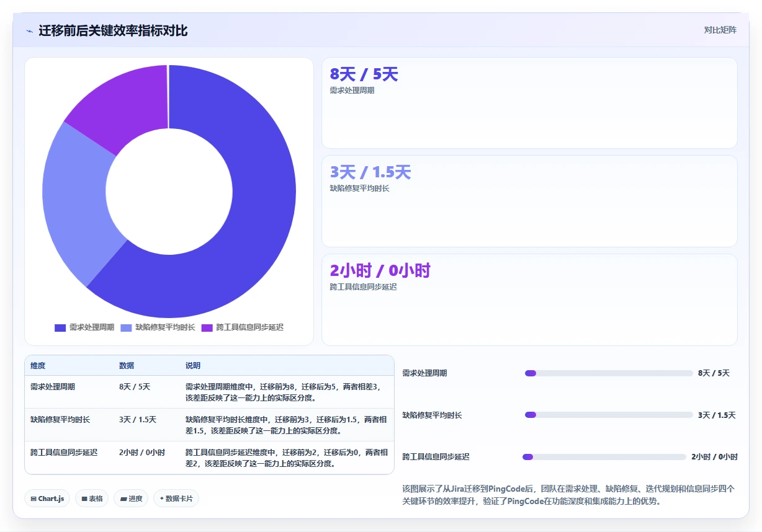Toggle the 缺陷修复平均时长 legend swatch
This screenshot has height=532, width=762.
pyautogui.click(x=126, y=327)
